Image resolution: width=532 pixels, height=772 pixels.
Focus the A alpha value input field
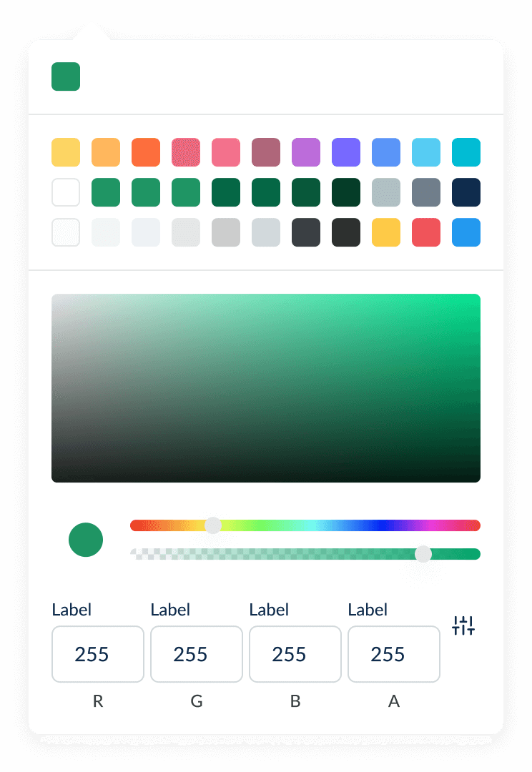coord(393,654)
